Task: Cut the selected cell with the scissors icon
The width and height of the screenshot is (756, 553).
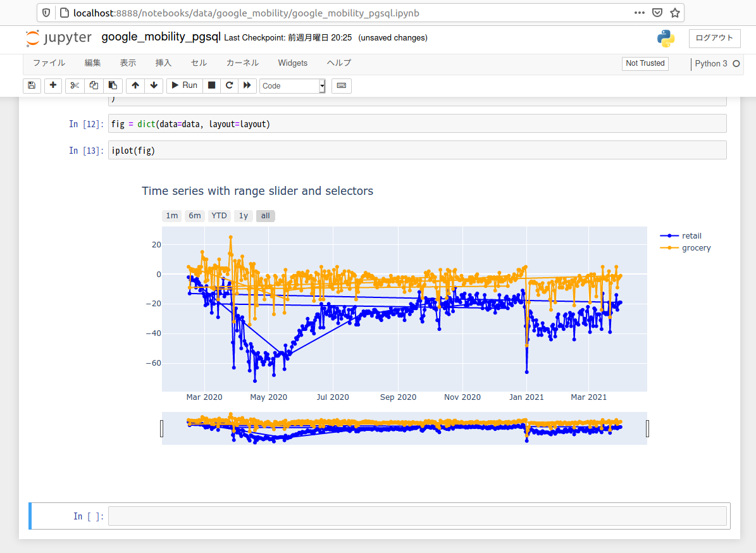Action: tap(75, 85)
